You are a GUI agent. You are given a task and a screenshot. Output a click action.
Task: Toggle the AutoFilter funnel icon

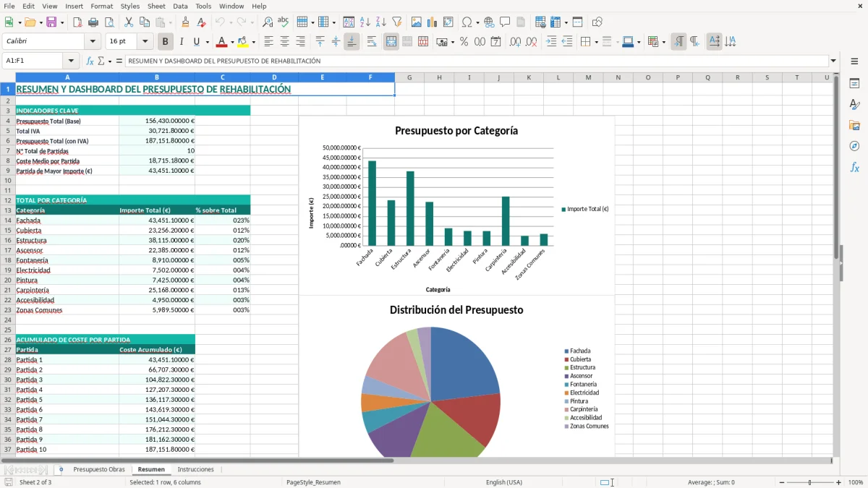click(x=397, y=22)
